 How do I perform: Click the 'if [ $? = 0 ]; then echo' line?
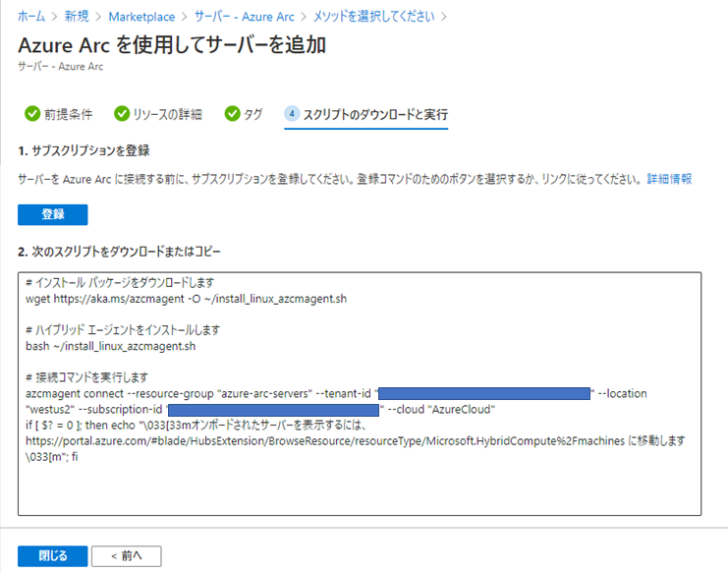point(196,425)
